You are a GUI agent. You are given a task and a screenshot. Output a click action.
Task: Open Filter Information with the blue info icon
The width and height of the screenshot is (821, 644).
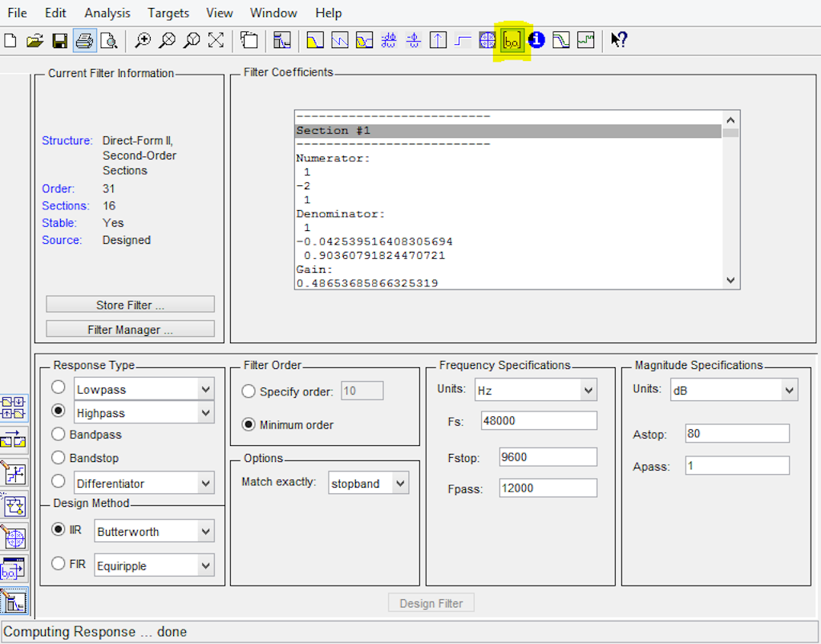pyautogui.click(x=536, y=40)
